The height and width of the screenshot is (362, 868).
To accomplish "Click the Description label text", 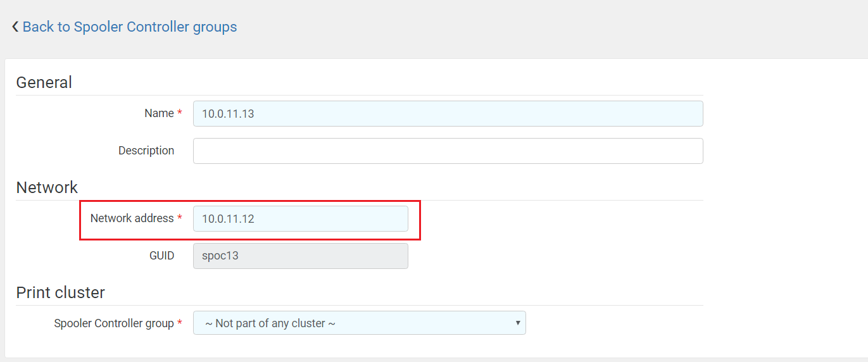I will coord(146,151).
